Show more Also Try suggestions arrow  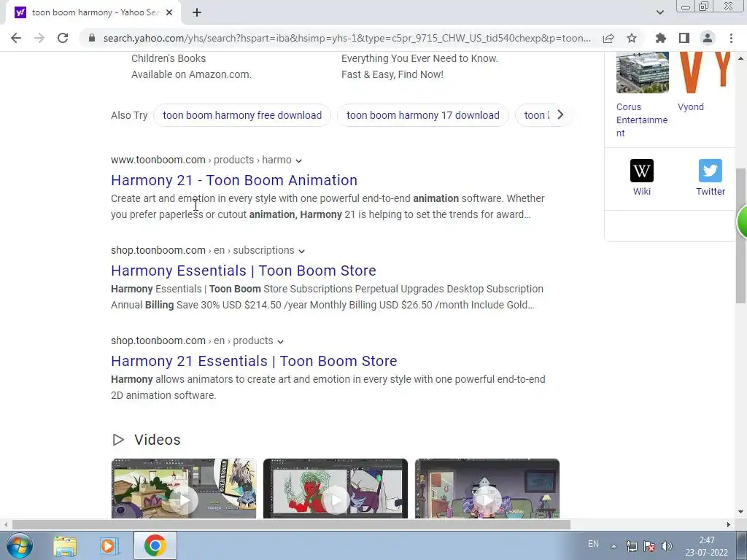560,114
